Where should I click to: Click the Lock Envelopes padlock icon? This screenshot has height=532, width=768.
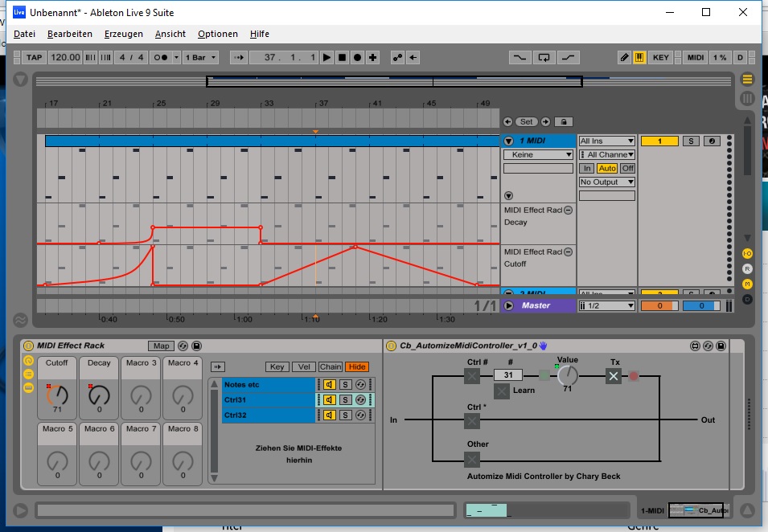(564, 122)
